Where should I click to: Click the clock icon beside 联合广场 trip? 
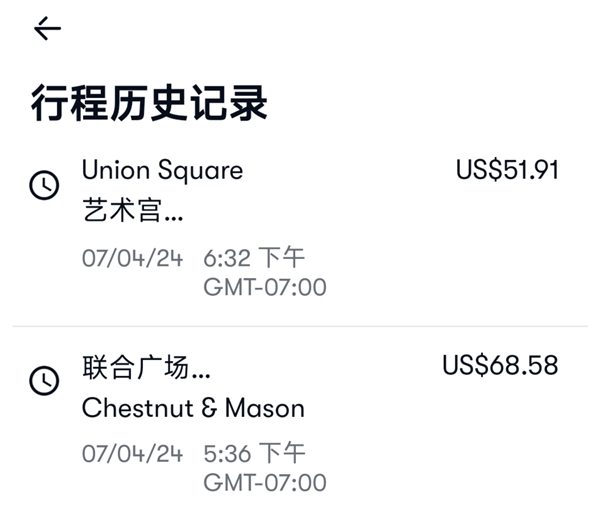pyautogui.click(x=44, y=380)
